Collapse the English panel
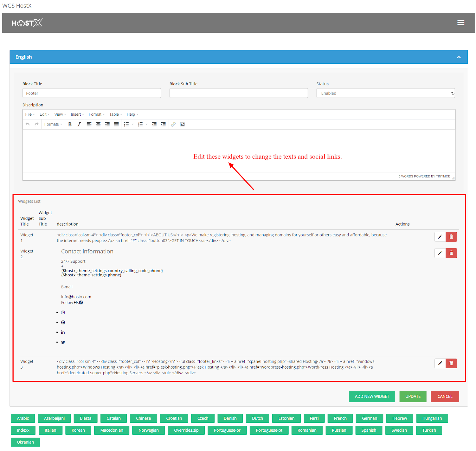Viewport: 476px width, 451px height. coord(458,57)
